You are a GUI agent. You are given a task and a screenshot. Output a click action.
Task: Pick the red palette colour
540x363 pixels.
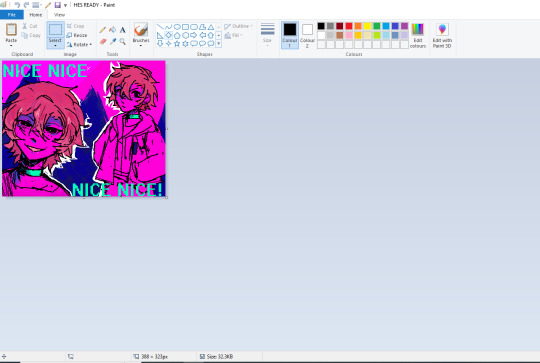[349, 26]
